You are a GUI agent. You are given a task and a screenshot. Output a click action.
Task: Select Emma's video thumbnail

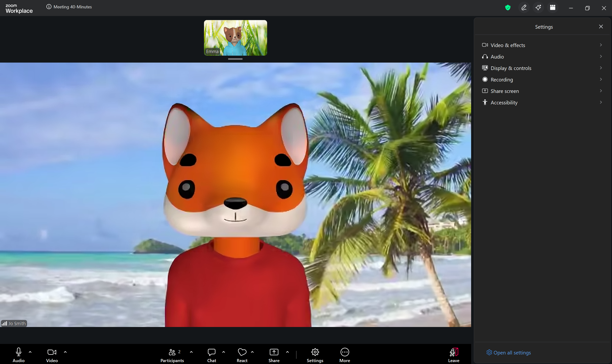[x=236, y=38]
